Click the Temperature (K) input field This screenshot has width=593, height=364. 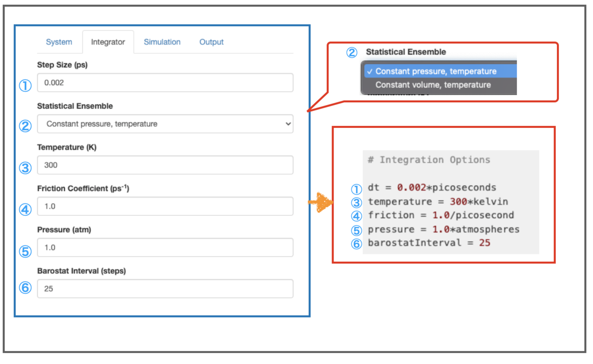point(165,165)
